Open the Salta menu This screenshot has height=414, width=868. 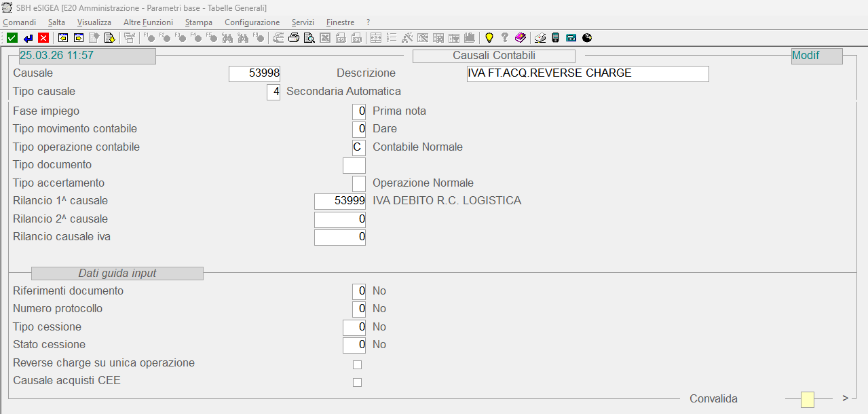(x=56, y=22)
